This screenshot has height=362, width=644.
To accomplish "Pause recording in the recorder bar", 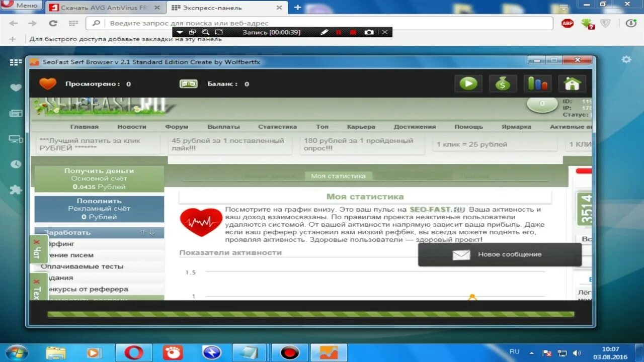I will point(339,32).
